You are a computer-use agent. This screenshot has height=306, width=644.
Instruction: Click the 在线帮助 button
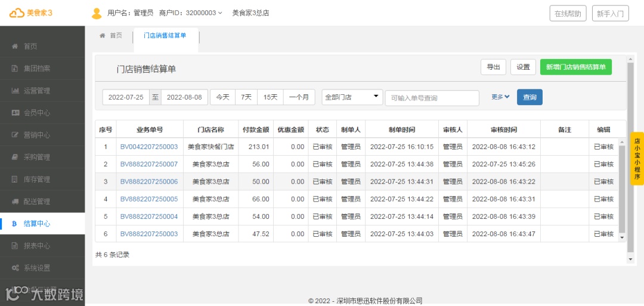click(568, 14)
